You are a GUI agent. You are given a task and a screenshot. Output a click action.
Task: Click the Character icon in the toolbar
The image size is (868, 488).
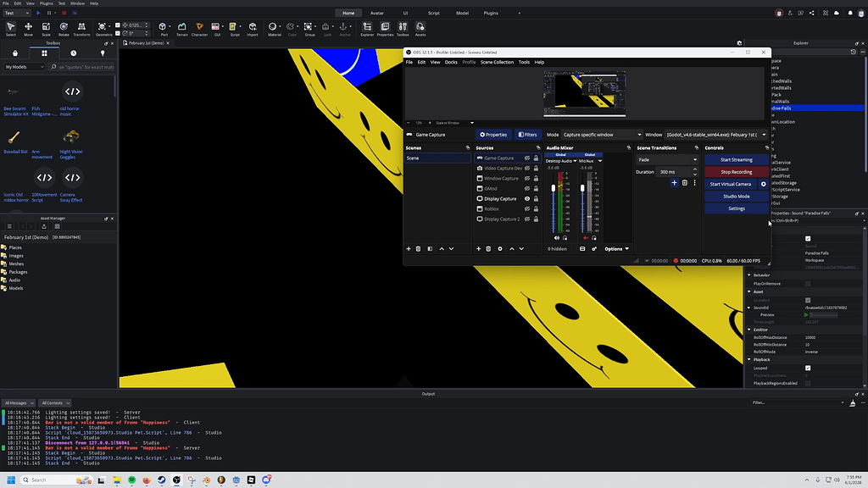pos(199,29)
